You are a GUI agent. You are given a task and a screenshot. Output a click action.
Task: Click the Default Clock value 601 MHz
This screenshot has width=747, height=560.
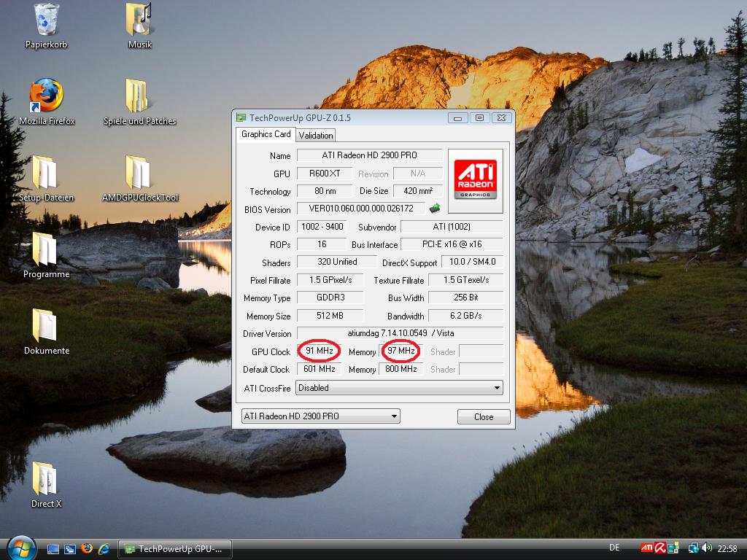(320, 369)
